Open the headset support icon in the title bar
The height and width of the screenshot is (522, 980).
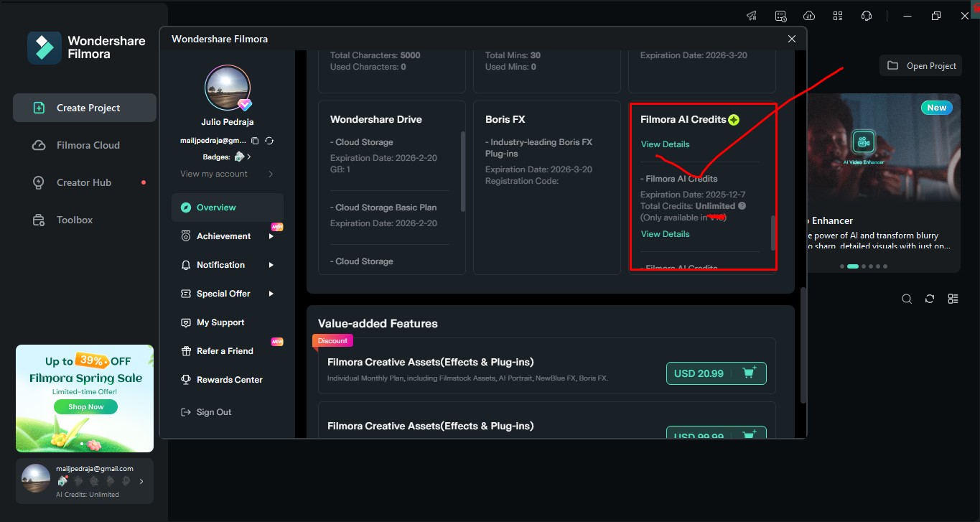coord(866,15)
